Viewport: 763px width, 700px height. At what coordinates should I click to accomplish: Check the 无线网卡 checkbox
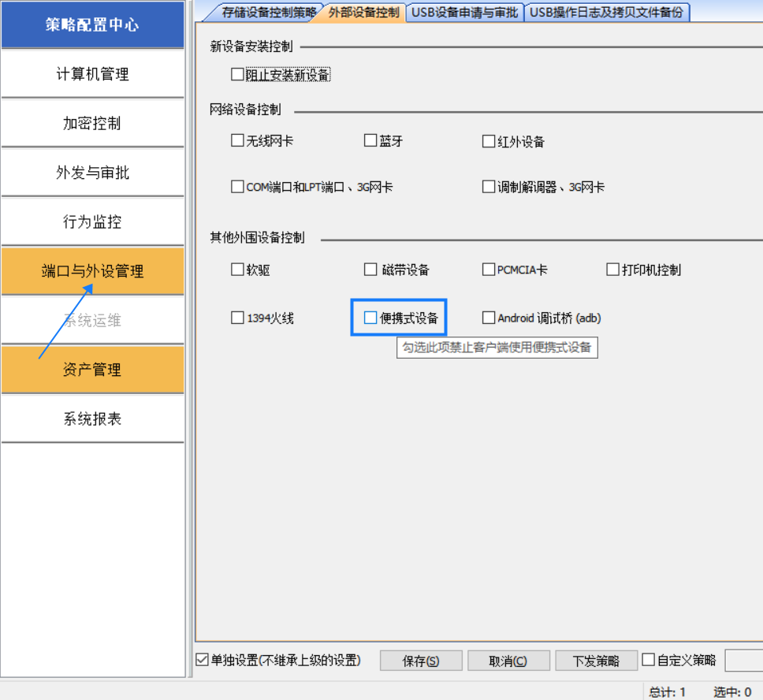tap(237, 141)
